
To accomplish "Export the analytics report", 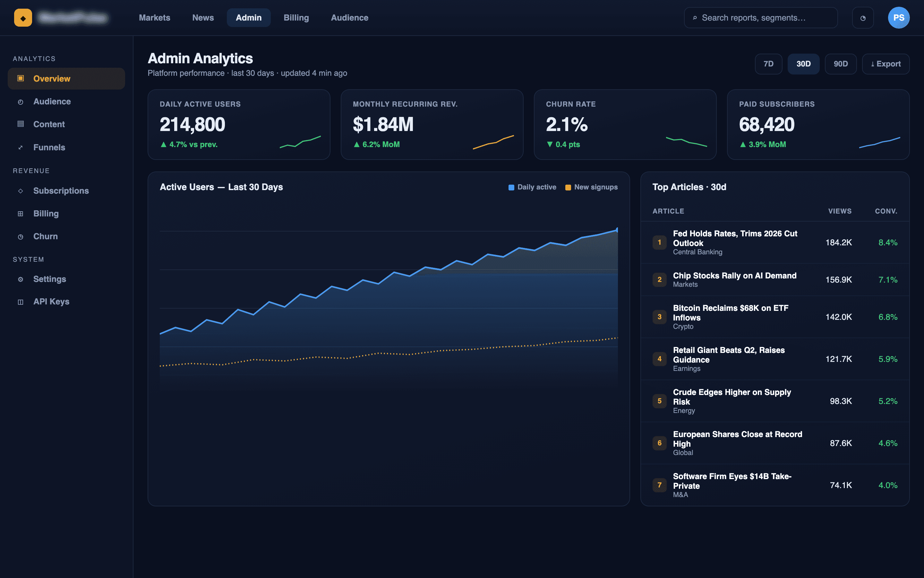I will (x=886, y=64).
